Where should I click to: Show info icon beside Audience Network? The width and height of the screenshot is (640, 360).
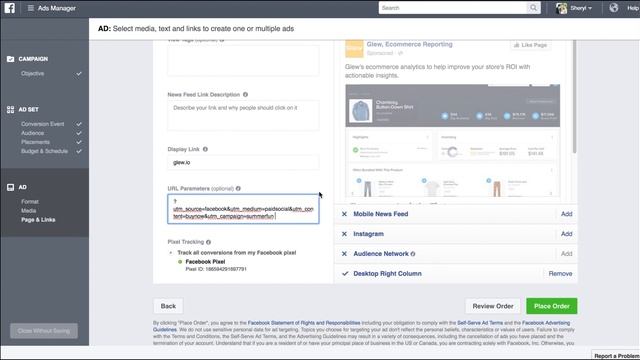413,254
